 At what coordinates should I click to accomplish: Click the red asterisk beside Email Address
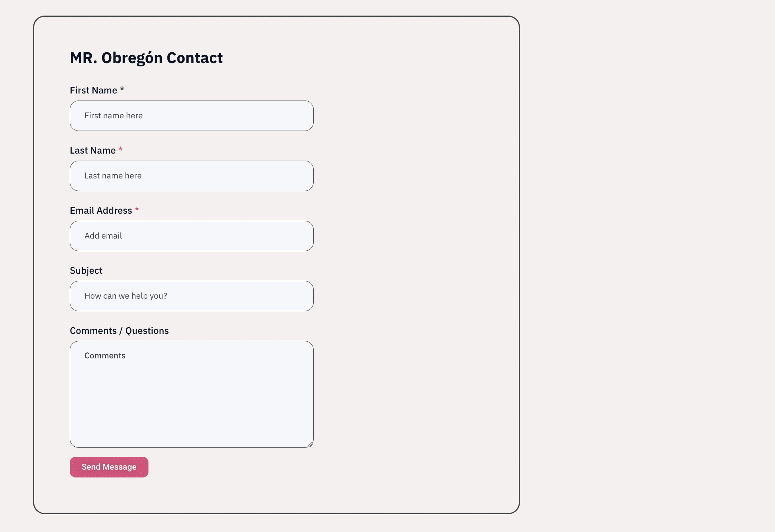(x=137, y=210)
